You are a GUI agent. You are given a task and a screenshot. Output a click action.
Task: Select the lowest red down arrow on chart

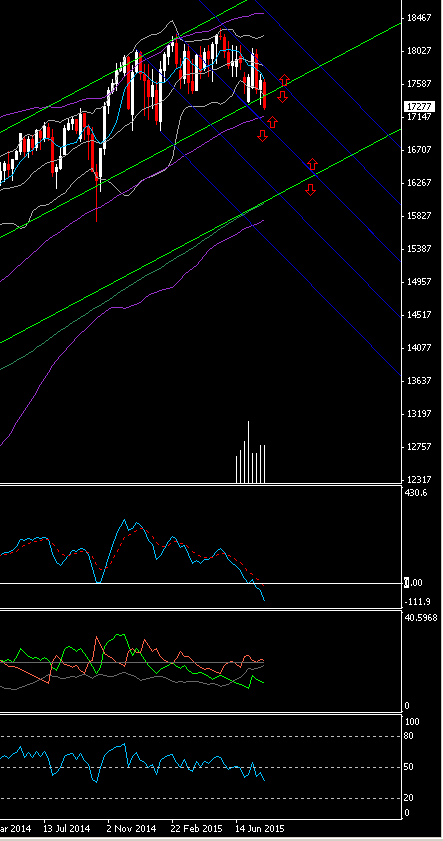coord(311,189)
